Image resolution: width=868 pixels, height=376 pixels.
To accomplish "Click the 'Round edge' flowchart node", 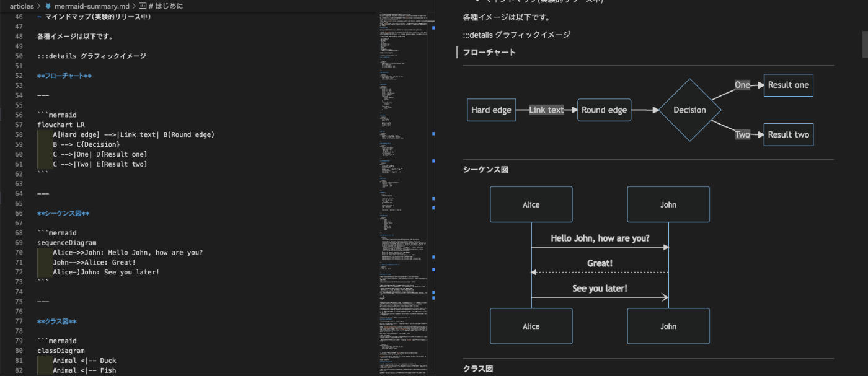I will [604, 110].
